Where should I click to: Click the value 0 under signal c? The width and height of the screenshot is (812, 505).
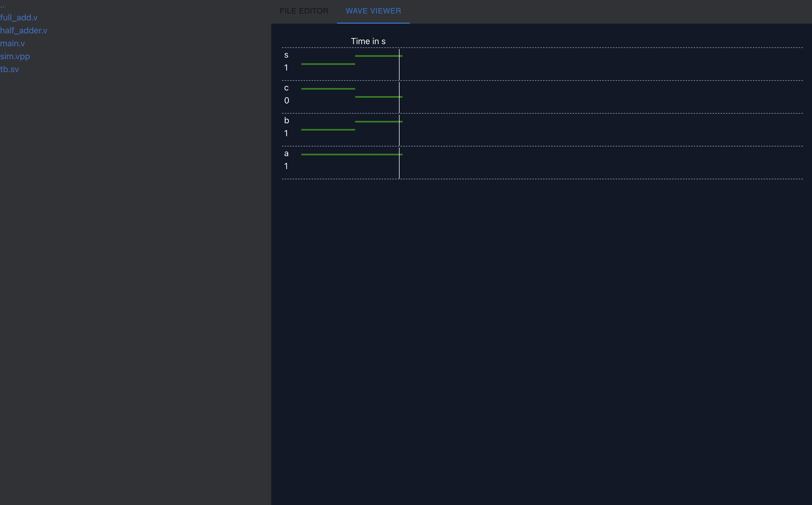coord(286,100)
